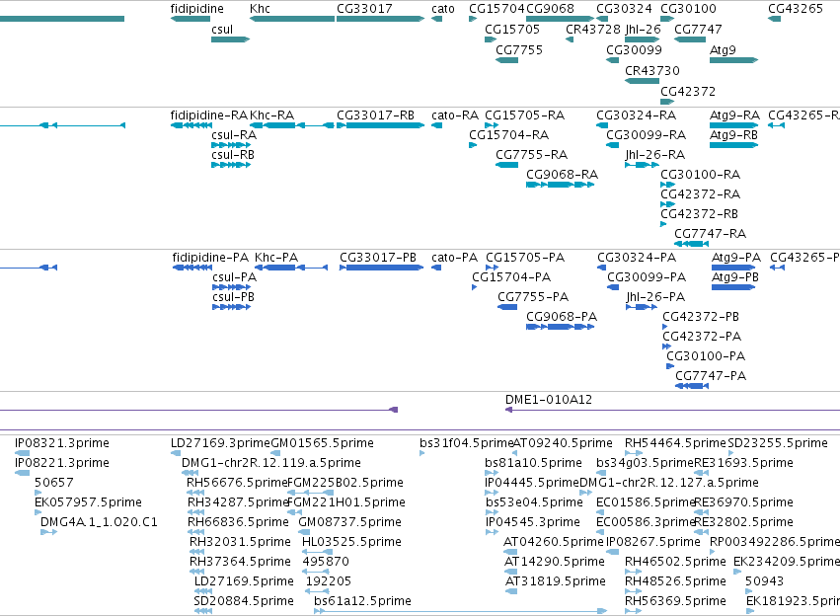Click the CG43265 gene label
The image size is (840, 616).
point(796,9)
